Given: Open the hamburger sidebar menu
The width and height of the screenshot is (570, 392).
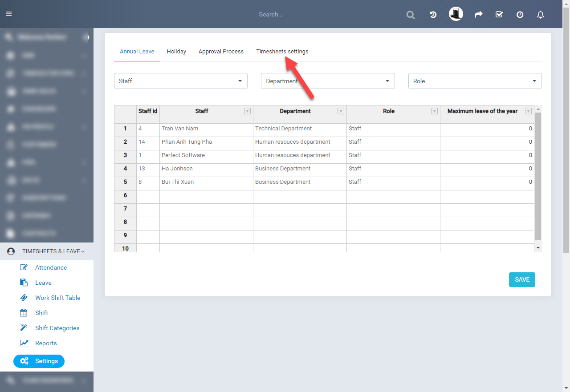Looking at the screenshot, I should point(9,14).
